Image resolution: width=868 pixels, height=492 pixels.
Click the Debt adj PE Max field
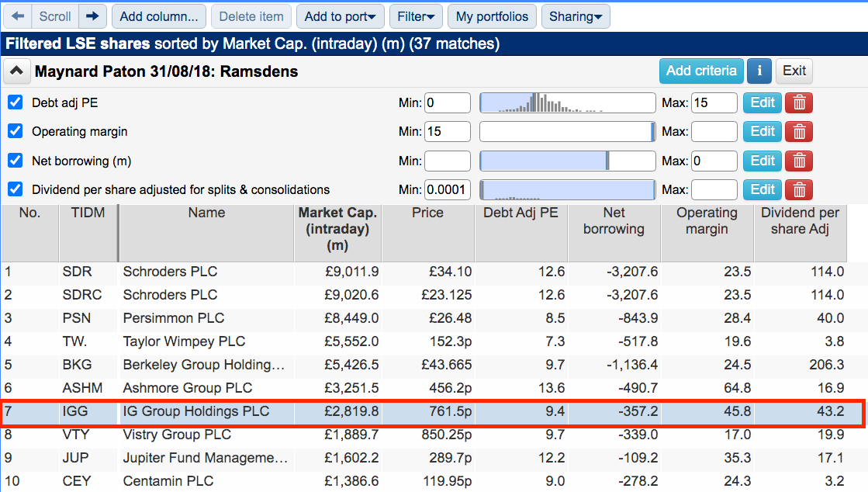[x=714, y=102]
